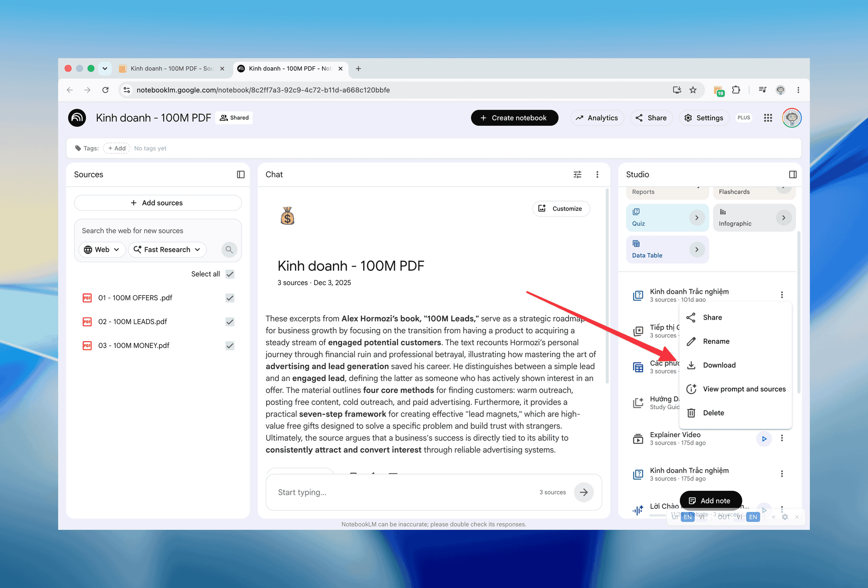The height and width of the screenshot is (588, 868).
Task: Bookmark this page star icon
Action: (693, 90)
